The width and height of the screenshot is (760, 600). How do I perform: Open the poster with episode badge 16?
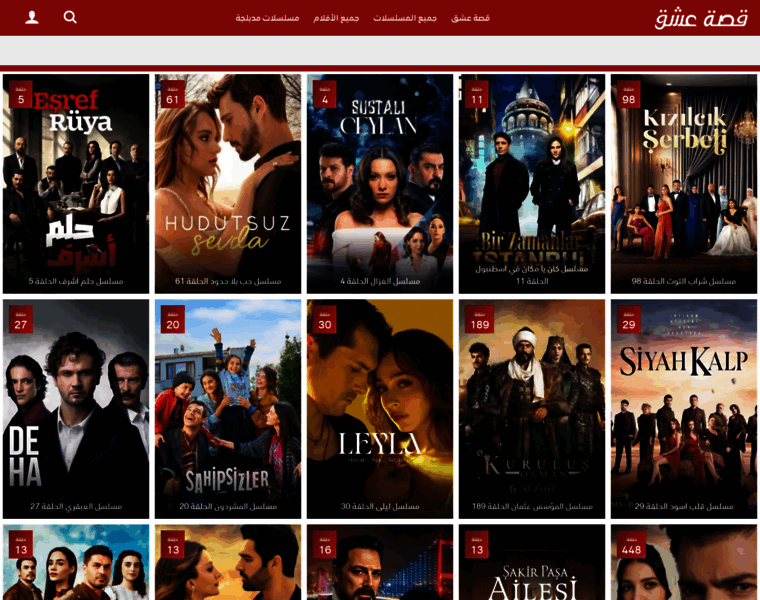(x=380, y=562)
